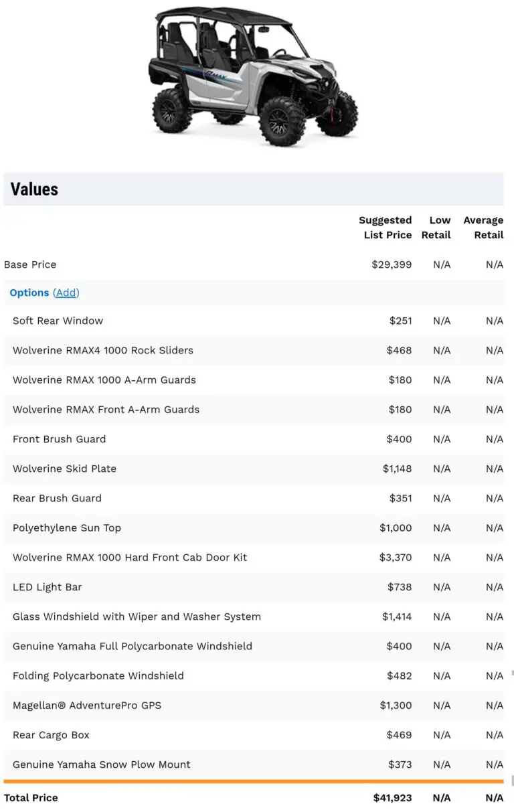Click the $41,923 total price value
The width and height of the screenshot is (514, 812).
tap(394, 798)
